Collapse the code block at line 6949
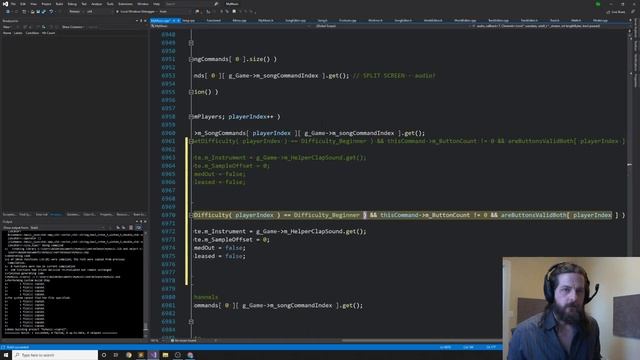The image size is (640, 360). pos(191,43)
